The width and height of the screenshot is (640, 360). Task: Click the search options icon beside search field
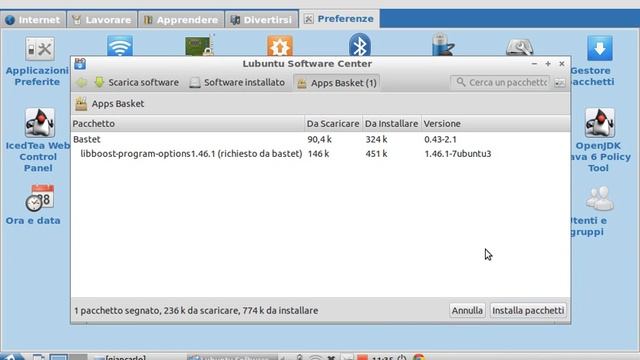click(x=560, y=83)
